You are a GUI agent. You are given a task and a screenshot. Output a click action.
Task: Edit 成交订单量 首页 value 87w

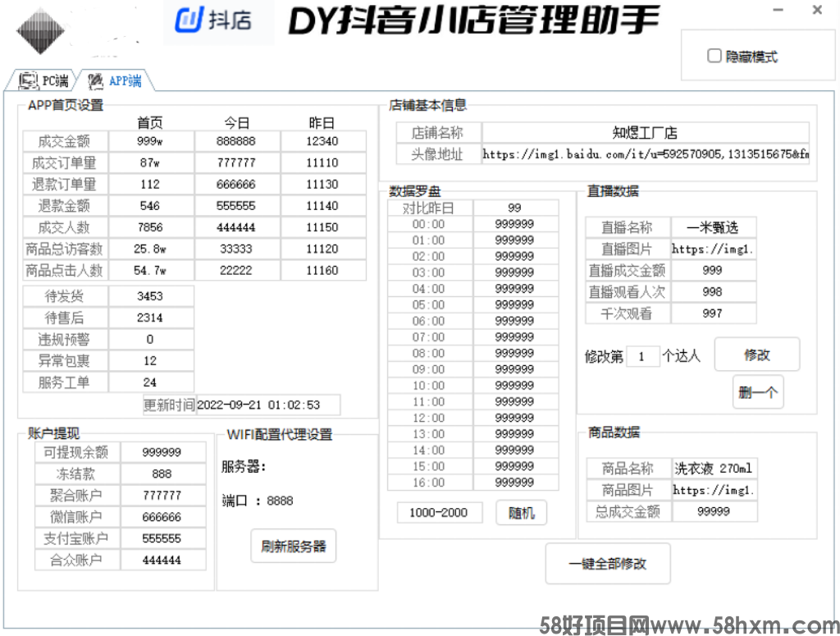151,162
